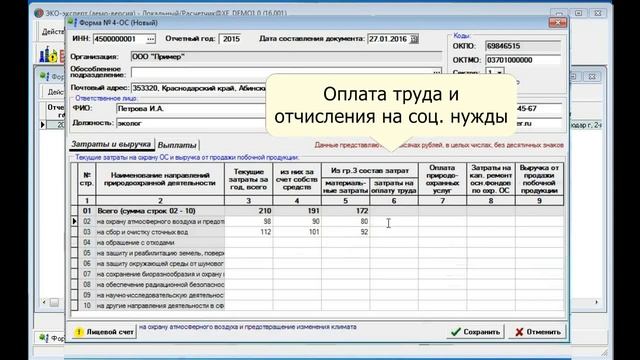Viewport: 640px width, 360px height.
Task: Click the Дата составления документа field
Action: click(x=389, y=39)
